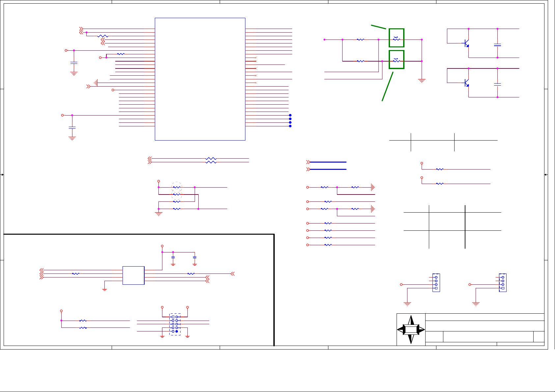555x392 pixels.
Task: Click the off-page connector far right of small IC
Action: coord(233,274)
